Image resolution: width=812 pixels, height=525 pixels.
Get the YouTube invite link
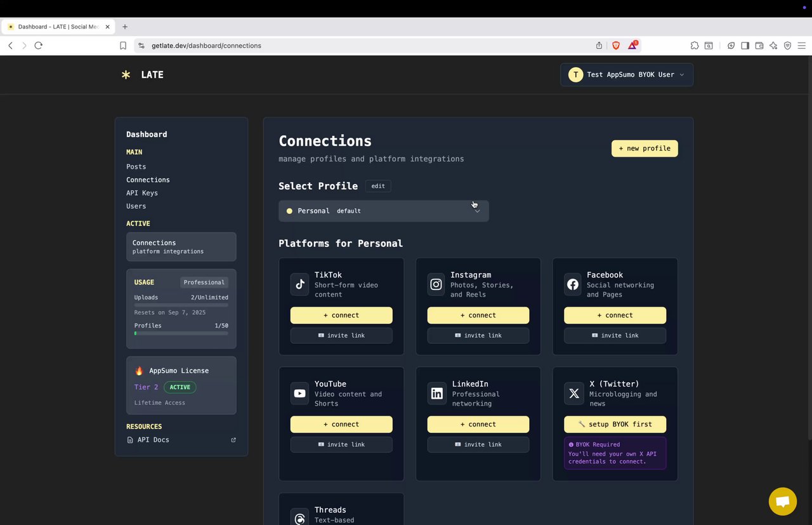[x=341, y=445]
